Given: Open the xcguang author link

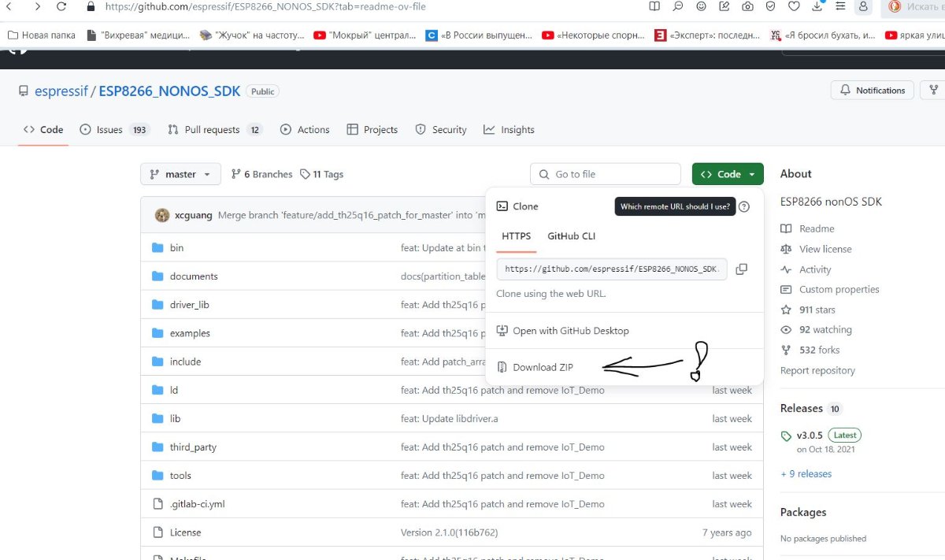Looking at the screenshot, I should 194,215.
